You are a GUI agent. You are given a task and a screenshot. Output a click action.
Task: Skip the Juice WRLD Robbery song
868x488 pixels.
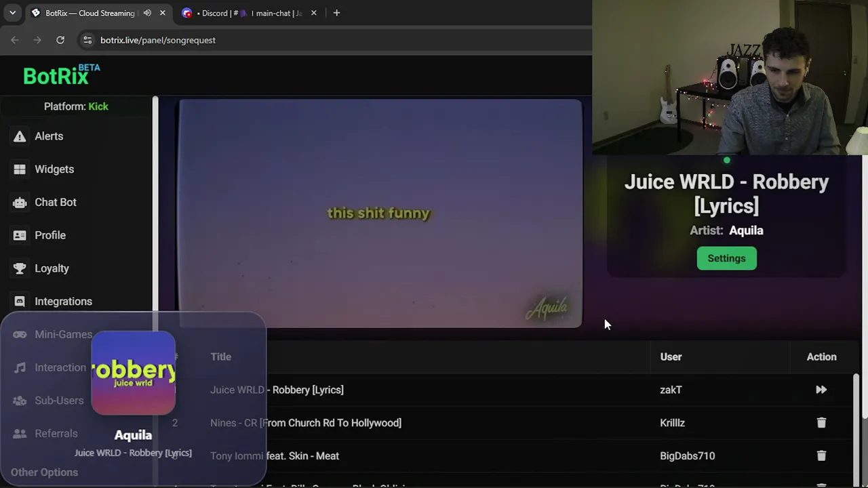tap(821, 390)
